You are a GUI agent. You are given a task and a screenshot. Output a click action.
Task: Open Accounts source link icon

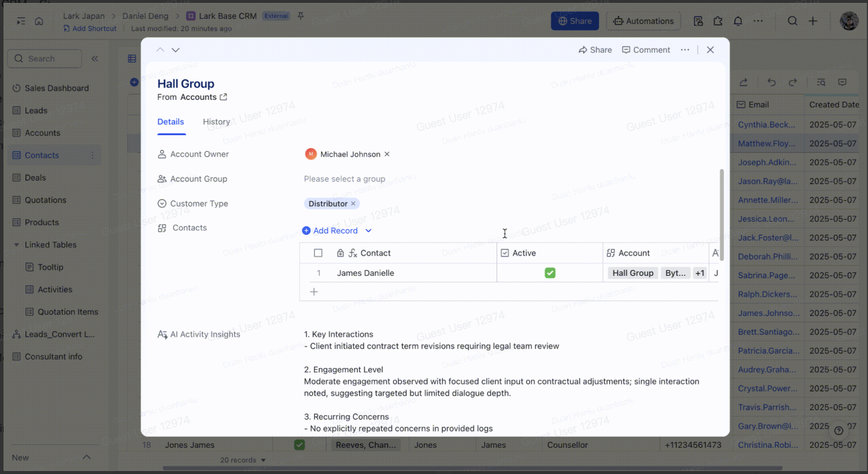coord(224,97)
